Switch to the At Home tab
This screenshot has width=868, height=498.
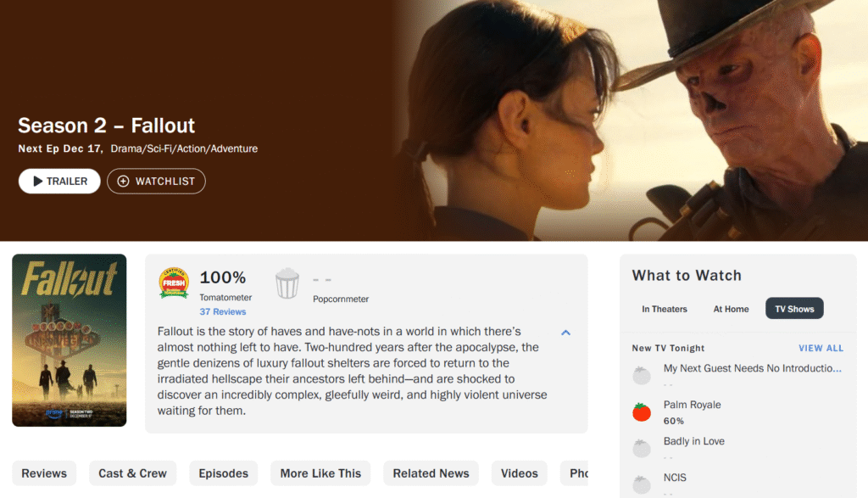(731, 309)
